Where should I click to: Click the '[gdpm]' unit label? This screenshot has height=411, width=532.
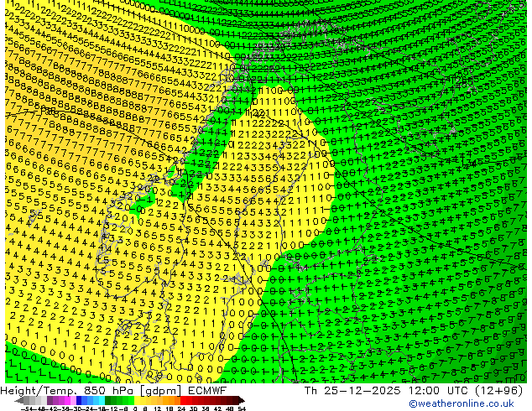click(x=161, y=391)
